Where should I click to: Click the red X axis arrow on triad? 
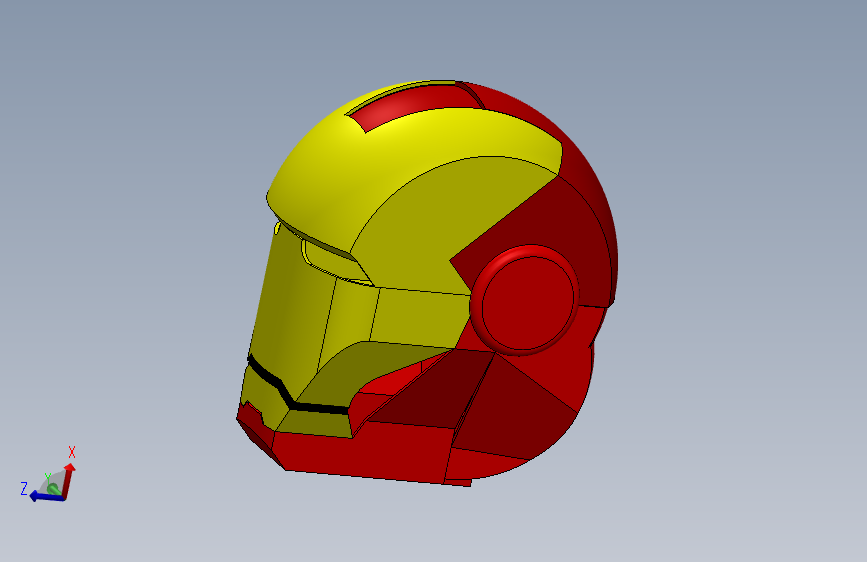point(69,480)
